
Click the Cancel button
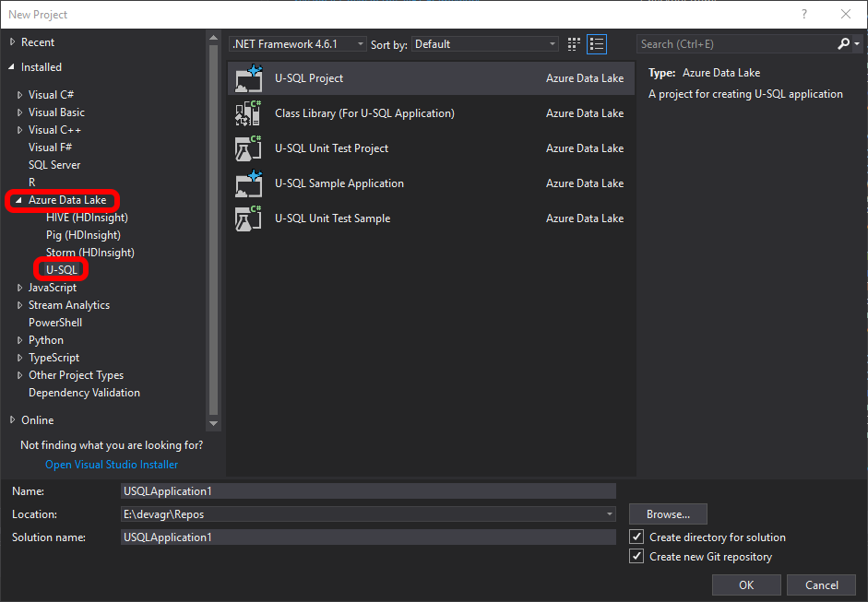[822, 584]
